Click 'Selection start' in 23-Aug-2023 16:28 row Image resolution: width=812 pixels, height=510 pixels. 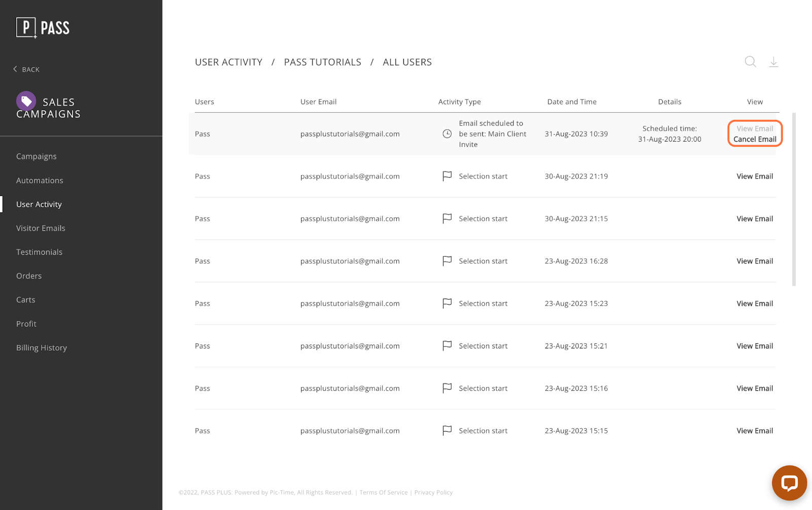point(483,261)
